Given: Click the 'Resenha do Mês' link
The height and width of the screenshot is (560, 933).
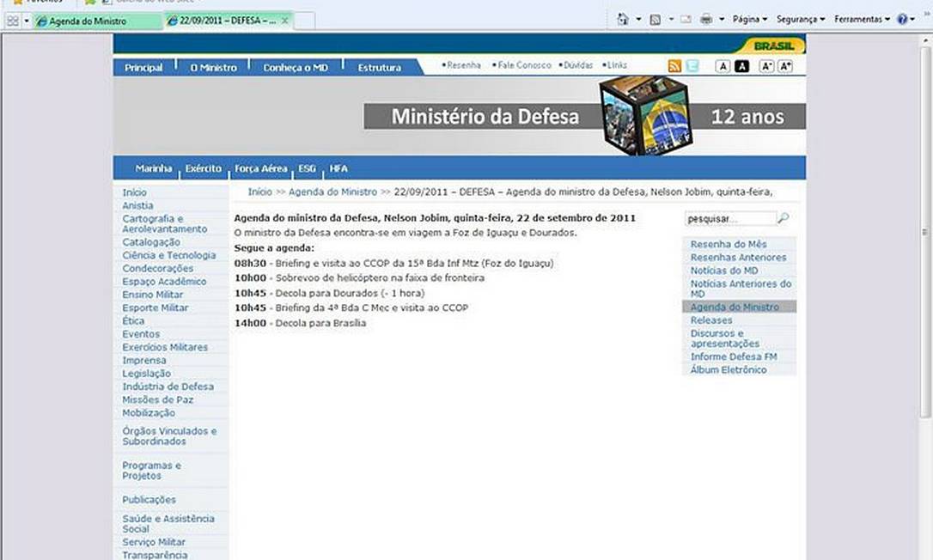Looking at the screenshot, I should pyautogui.click(x=729, y=245).
